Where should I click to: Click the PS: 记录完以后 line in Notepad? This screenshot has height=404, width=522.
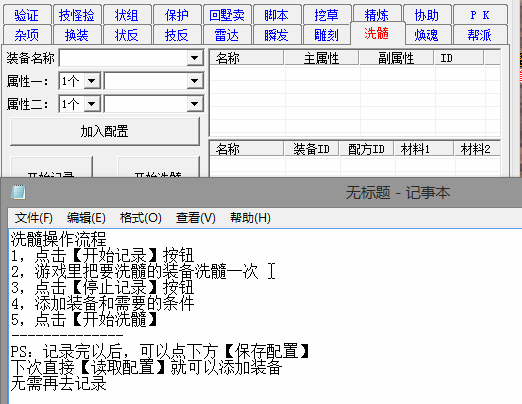click(x=161, y=351)
